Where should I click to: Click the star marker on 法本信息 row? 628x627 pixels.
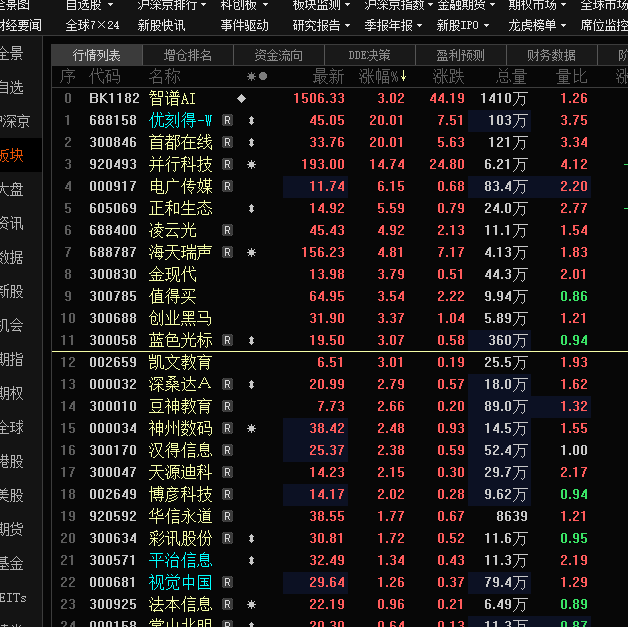[252, 605]
